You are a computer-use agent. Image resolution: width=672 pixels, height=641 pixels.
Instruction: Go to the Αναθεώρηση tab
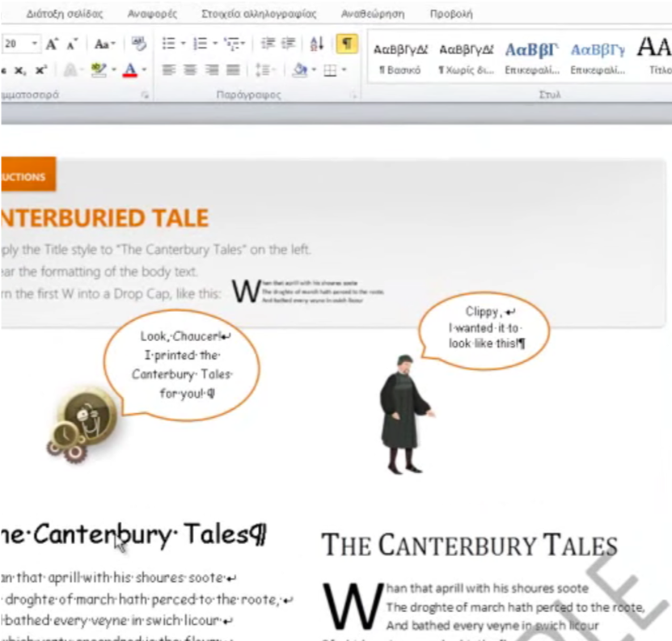click(x=373, y=14)
